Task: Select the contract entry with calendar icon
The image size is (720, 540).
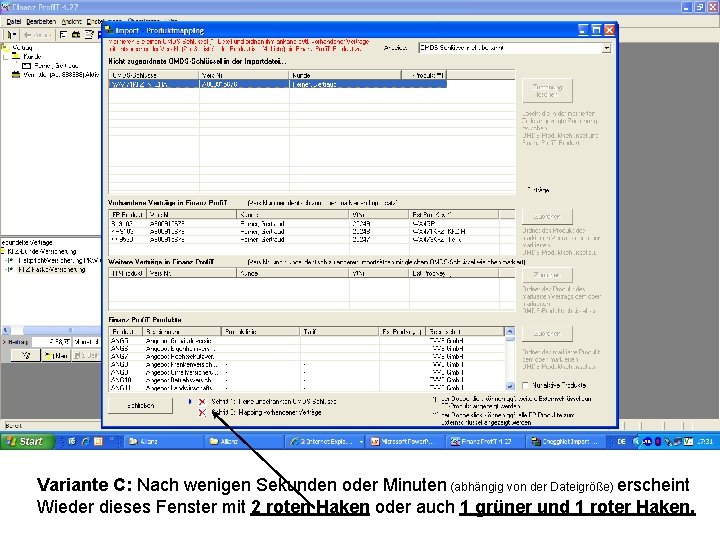Action: [55, 74]
